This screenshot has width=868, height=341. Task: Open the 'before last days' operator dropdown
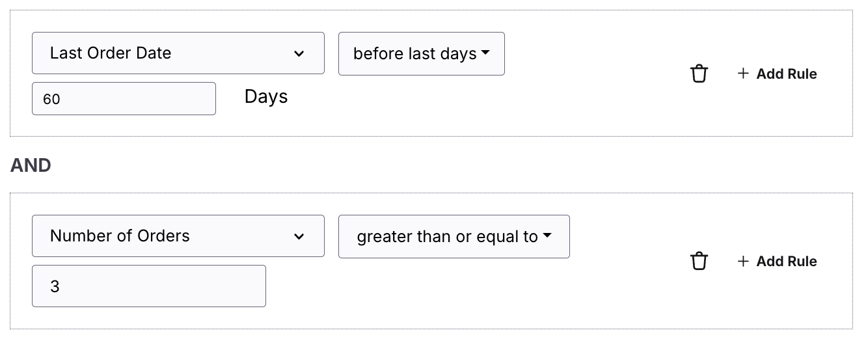[x=422, y=53]
